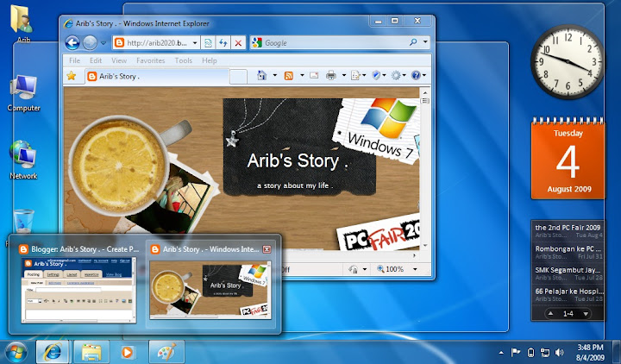
Task: Click the Home icon in command bar
Action: point(262,75)
